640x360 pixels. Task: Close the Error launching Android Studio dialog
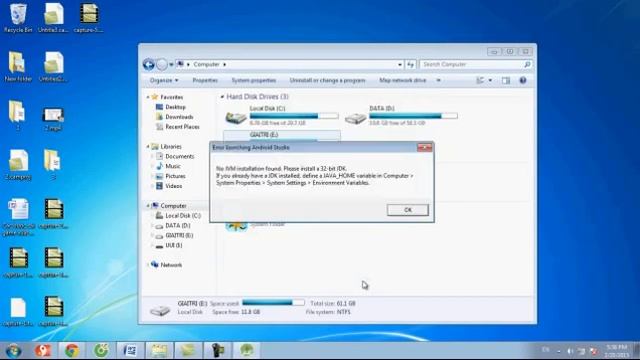(424, 147)
